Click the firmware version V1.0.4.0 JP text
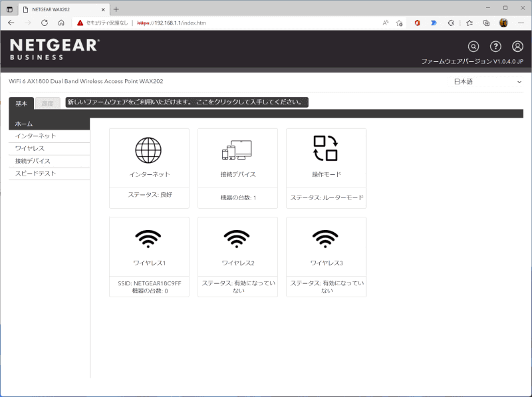The width and height of the screenshot is (532, 397). point(472,61)
